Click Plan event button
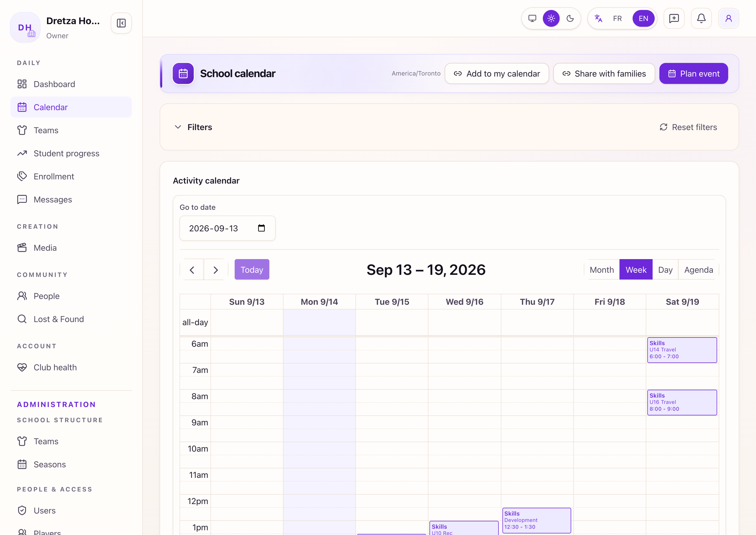756x535 pixels. click(693, 73)
